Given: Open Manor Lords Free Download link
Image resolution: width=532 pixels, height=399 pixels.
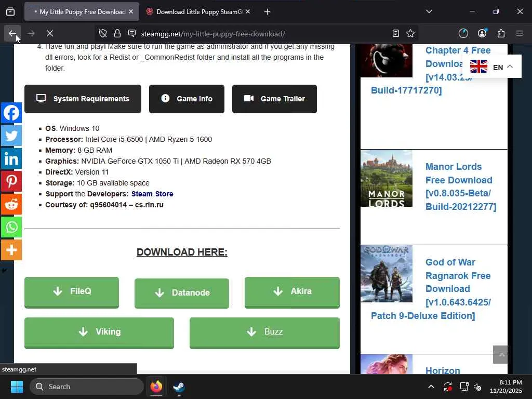Looking at the screenshot, I should (x=460, y=187).
